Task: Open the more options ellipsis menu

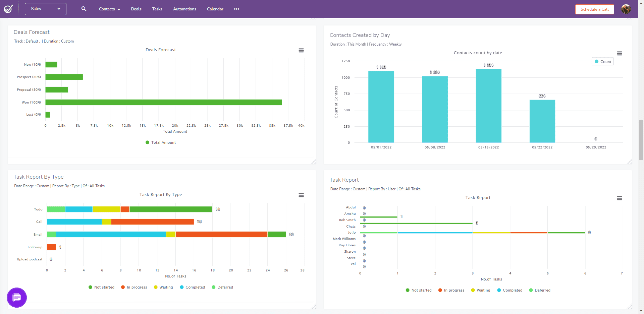Action: click(x=236, y=9)
